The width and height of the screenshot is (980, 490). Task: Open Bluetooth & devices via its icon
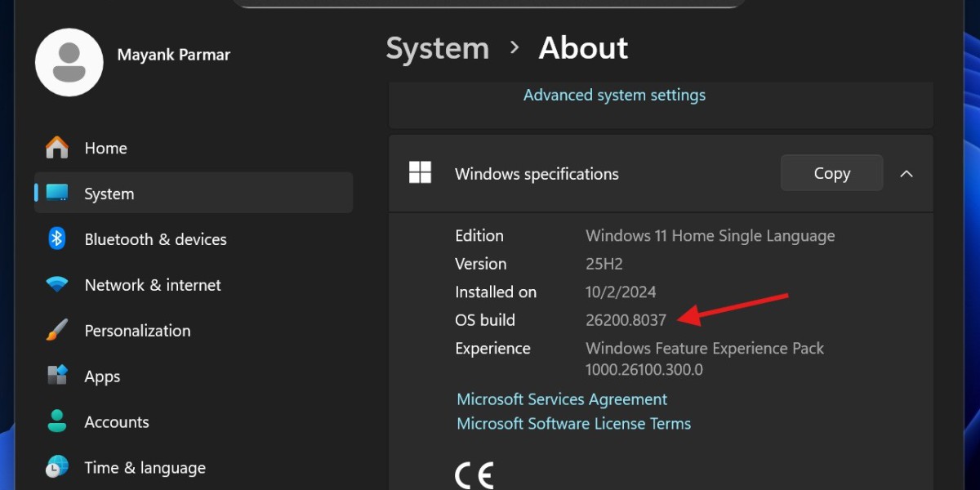[x=57, y=239]
